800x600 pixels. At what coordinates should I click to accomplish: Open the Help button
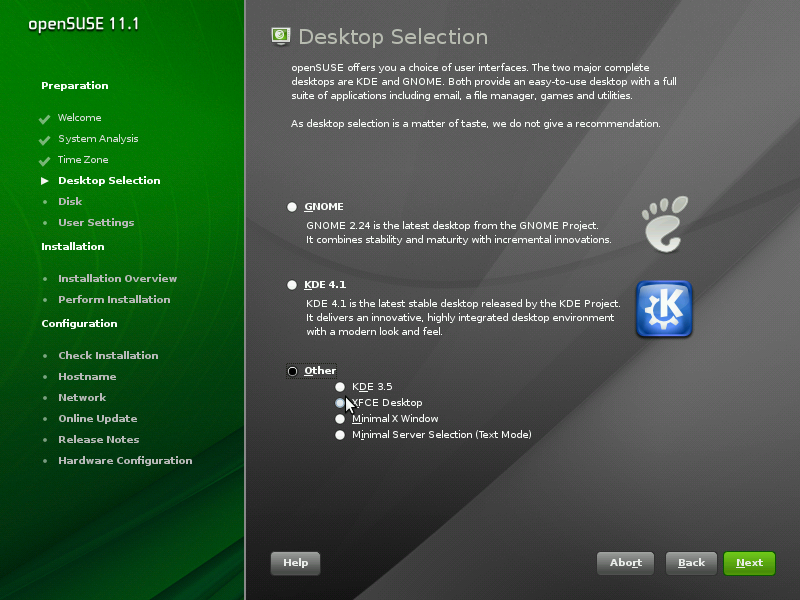[295, 563]
